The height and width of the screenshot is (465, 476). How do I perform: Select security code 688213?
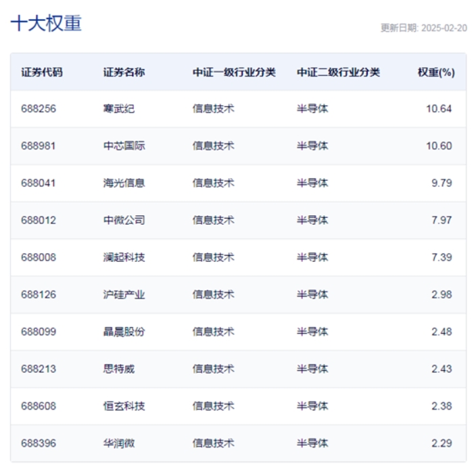[39, 369]
